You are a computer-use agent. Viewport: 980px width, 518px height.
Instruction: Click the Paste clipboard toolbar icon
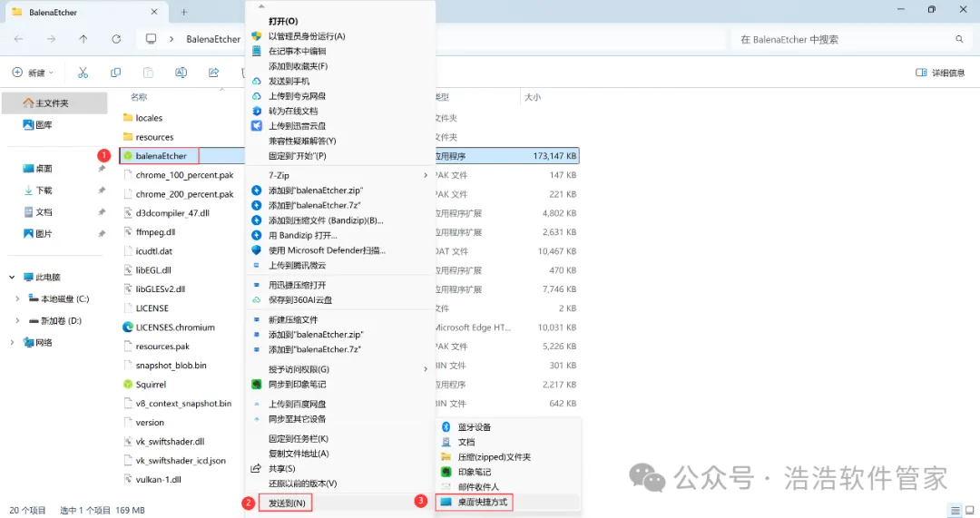pos(148,73)
